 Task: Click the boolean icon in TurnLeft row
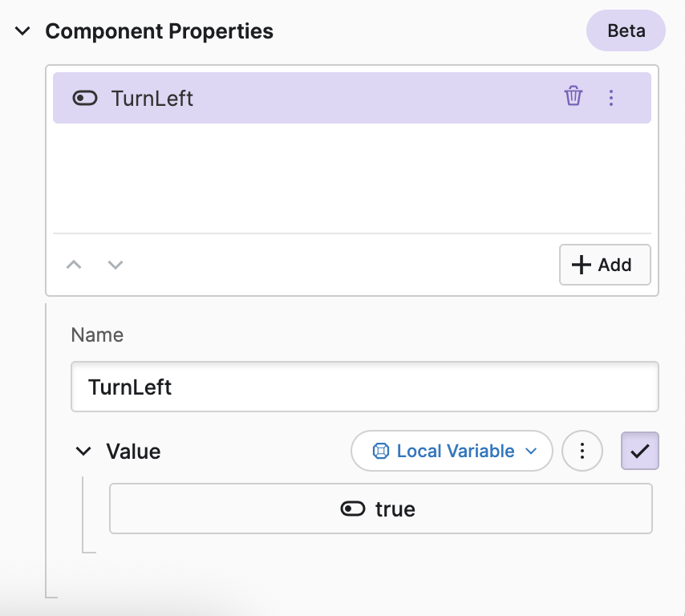coord(84,98)
